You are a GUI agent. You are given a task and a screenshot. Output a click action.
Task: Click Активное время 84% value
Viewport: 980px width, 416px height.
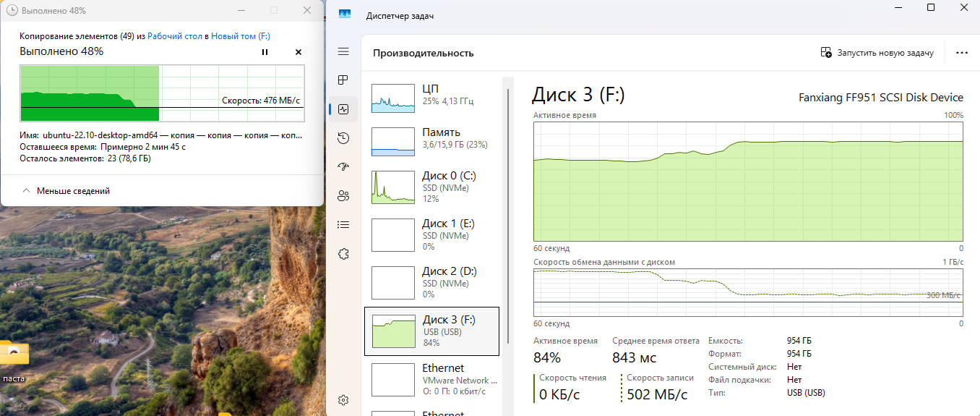tap(547, 357)
